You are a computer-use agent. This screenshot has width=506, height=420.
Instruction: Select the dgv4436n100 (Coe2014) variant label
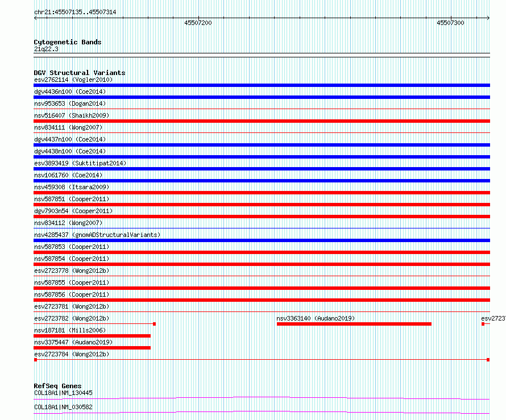click(70, 92)
